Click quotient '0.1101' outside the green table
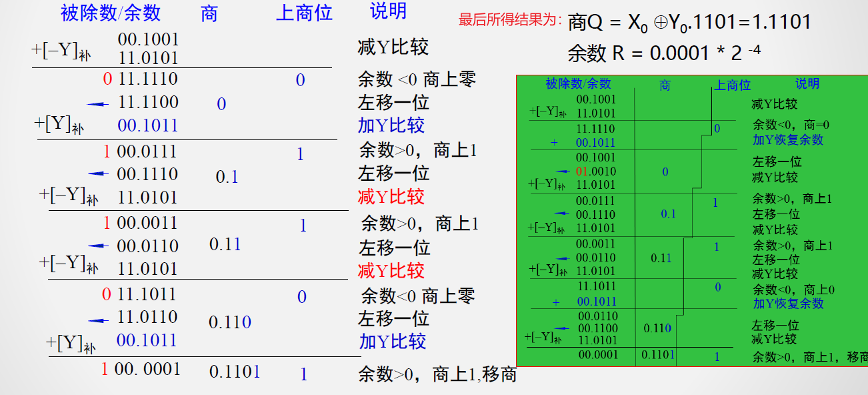Viewport: 868px width, 395px height. (x=235, y=372)
